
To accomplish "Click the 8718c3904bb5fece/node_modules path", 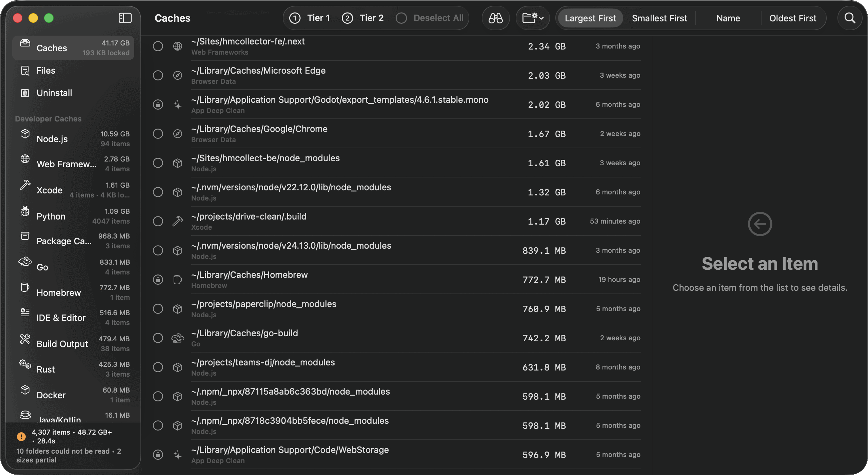I will point(290,421).
